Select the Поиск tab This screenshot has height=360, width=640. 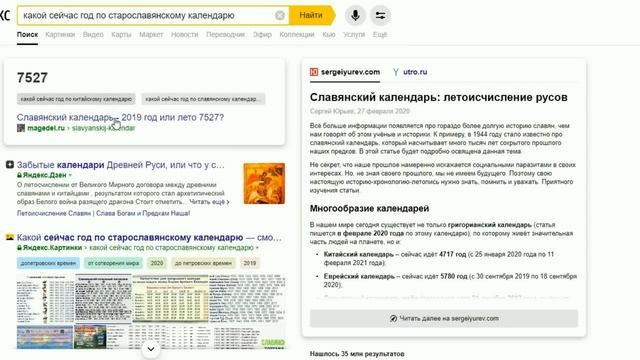tap(27, 35)
